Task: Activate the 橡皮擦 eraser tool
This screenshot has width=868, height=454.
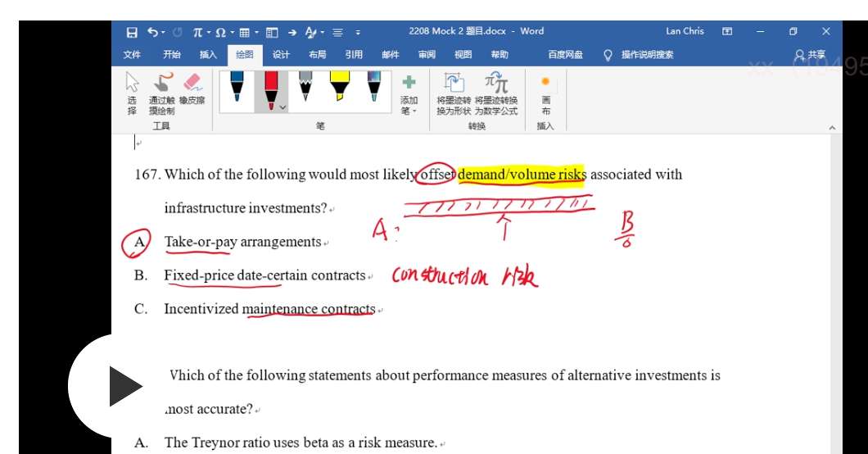Action: tap(192, 90)
